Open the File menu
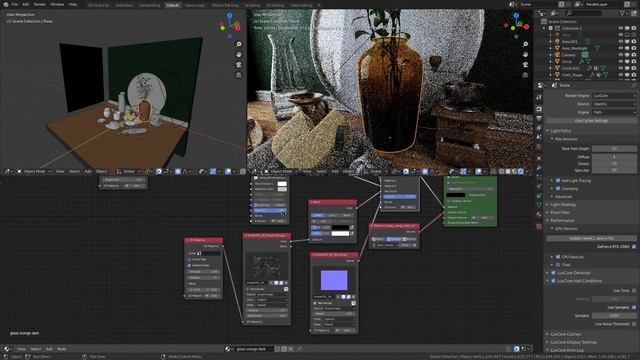Image resolution: width=640 pixels, height=360 pixels. tap(14, 4)
